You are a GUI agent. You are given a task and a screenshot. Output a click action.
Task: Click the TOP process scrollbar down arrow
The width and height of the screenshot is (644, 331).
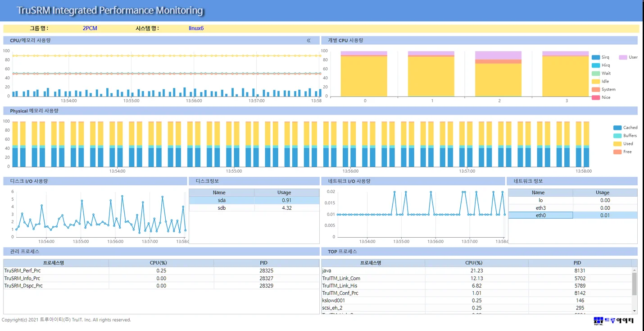pos(635,311)
